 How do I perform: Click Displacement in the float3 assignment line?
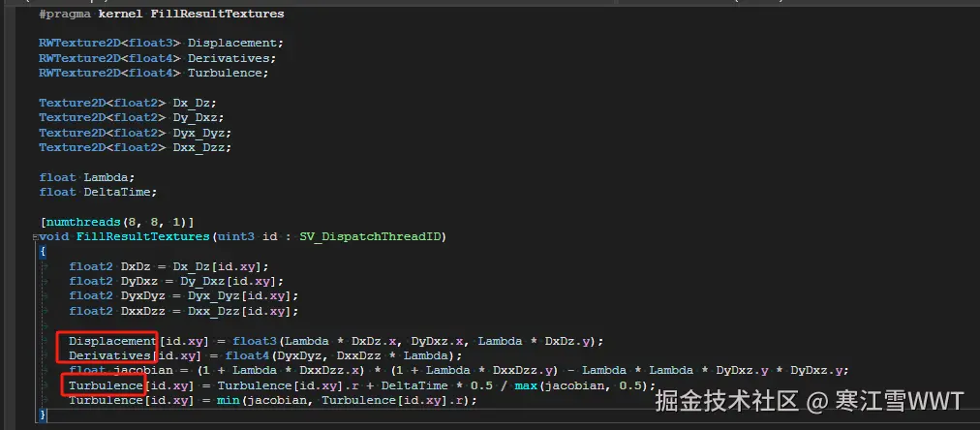tap(112, 341)
